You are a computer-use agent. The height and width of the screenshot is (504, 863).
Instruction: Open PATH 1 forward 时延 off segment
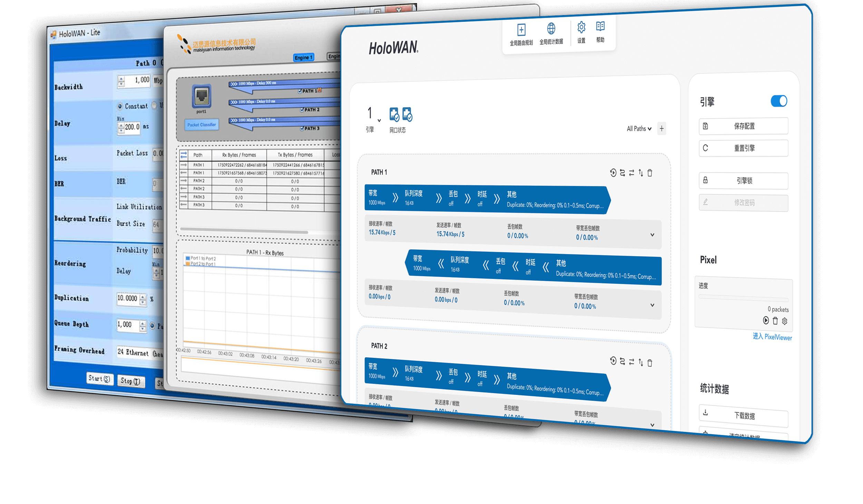[x=482, y=199]
